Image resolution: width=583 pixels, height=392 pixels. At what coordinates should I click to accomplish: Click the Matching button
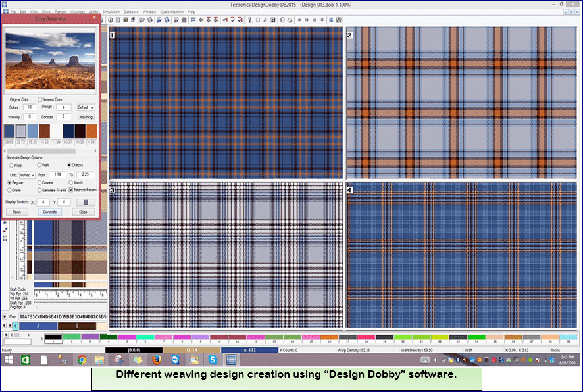pyautogui.click(x=86, y=117)
